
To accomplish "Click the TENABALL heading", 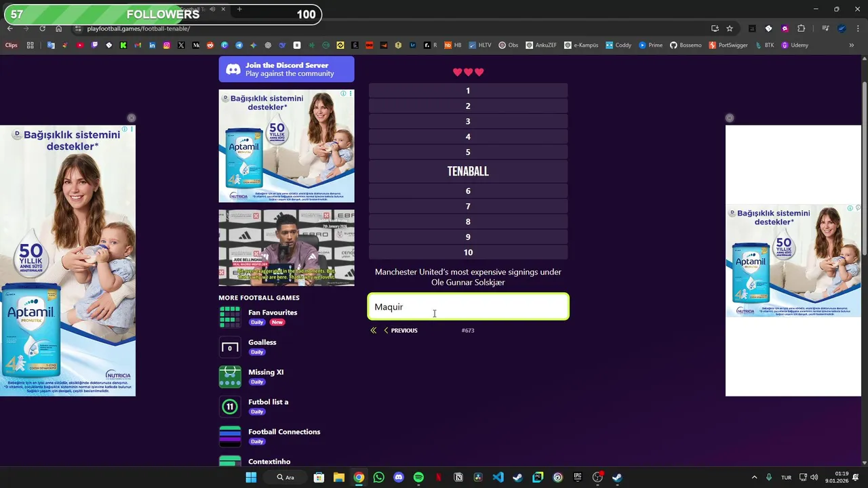I will coord(468,171).
